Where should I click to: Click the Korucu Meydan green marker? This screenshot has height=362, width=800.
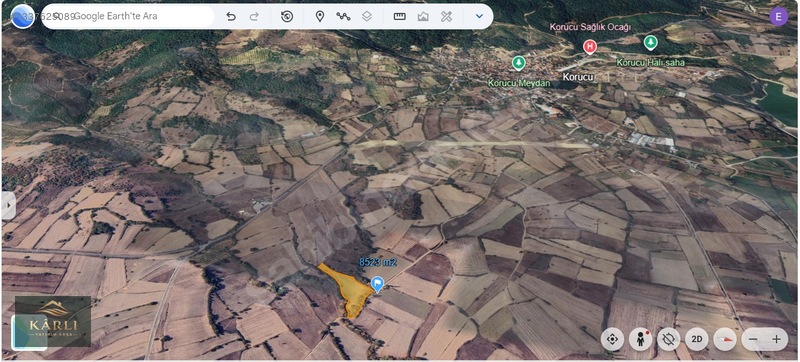tap(518, 63)
